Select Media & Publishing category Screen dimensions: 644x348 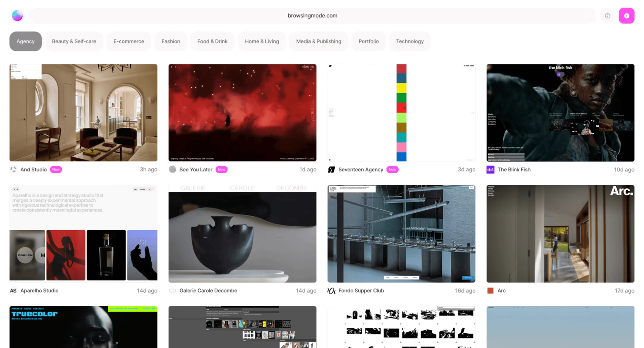(319, 41)
